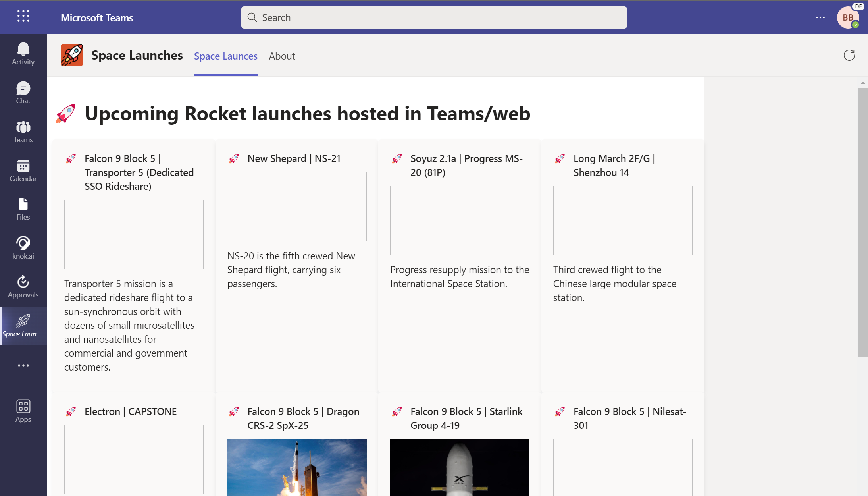Image resolution: width=868 pixels, height=496 pixels.
Task: Click 'Falcon 9 Block 5 | Transporter 5' title
Action: point(139,172)
